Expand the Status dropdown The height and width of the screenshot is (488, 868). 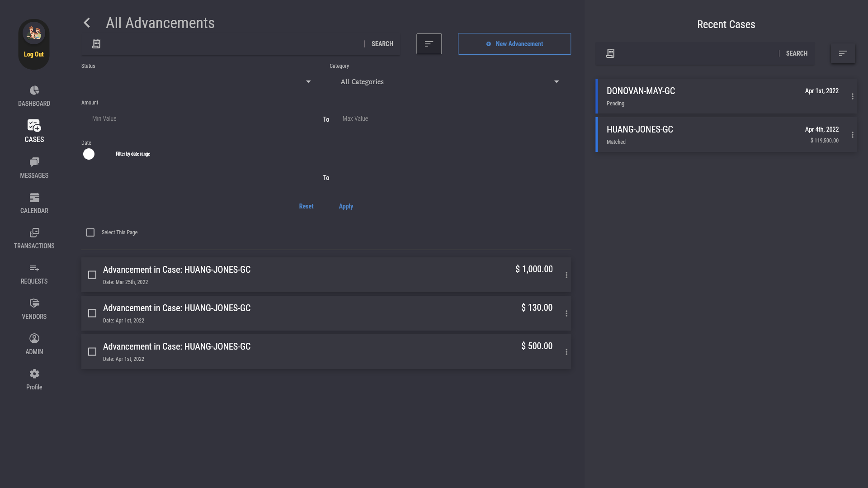click(197, 82)
